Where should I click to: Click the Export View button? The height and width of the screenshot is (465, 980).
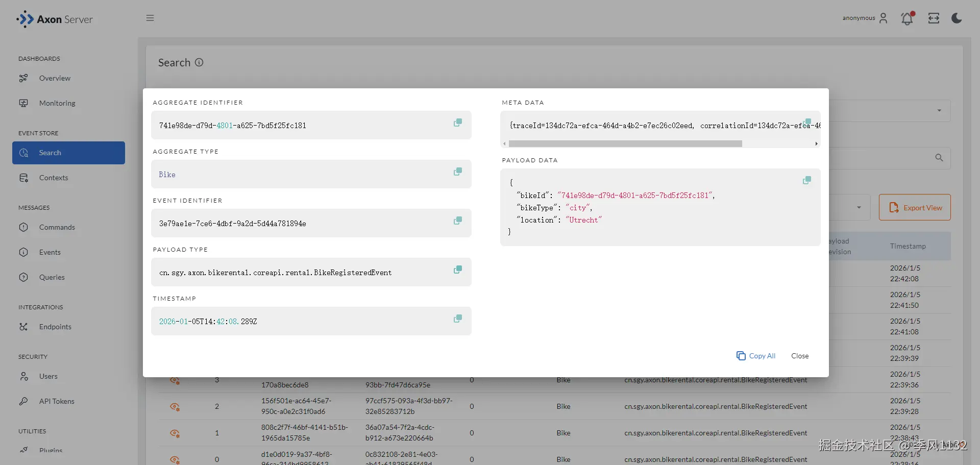click(x=914, y=207)
